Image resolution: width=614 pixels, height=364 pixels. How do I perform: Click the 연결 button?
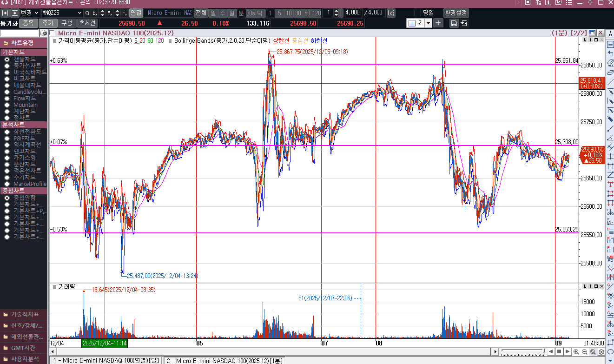pos(136,13)
